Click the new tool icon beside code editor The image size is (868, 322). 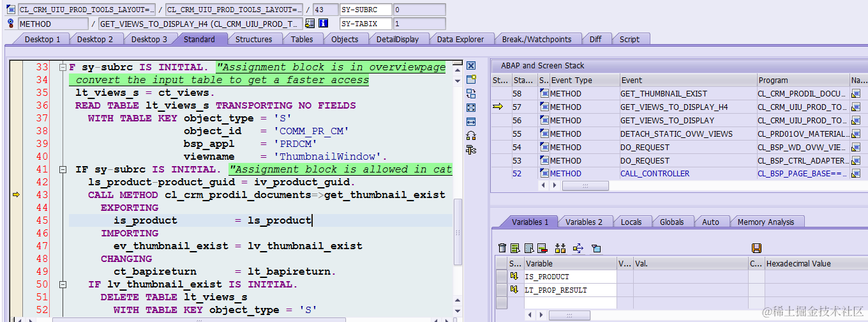point(471,80)
